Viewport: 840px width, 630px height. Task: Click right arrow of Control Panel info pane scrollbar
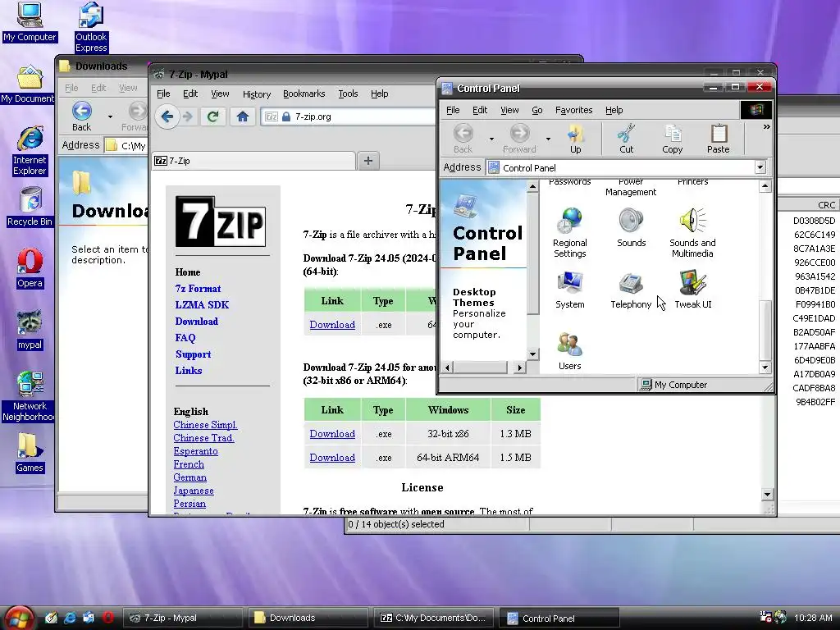(x=519, y=367)
